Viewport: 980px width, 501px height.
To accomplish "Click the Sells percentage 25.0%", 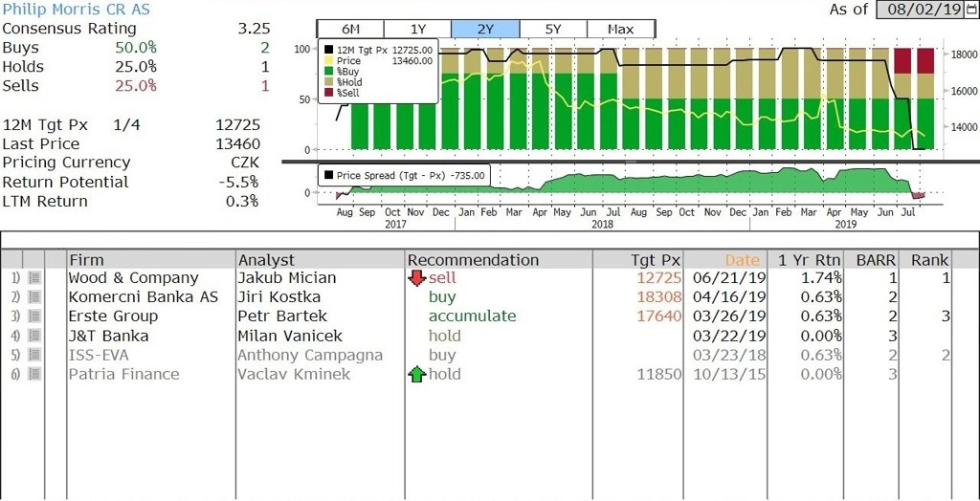I will (136, 86).
